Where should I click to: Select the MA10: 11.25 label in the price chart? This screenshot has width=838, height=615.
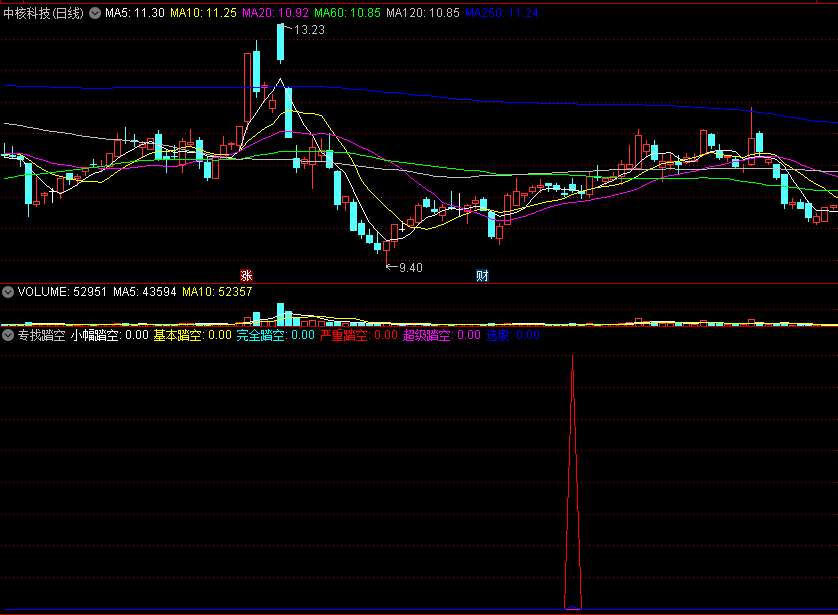click(203, 13)
